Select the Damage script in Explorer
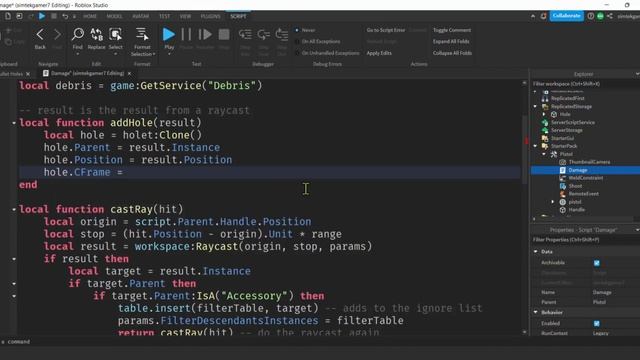Screen dimensions: 640x360 point(578,170)
